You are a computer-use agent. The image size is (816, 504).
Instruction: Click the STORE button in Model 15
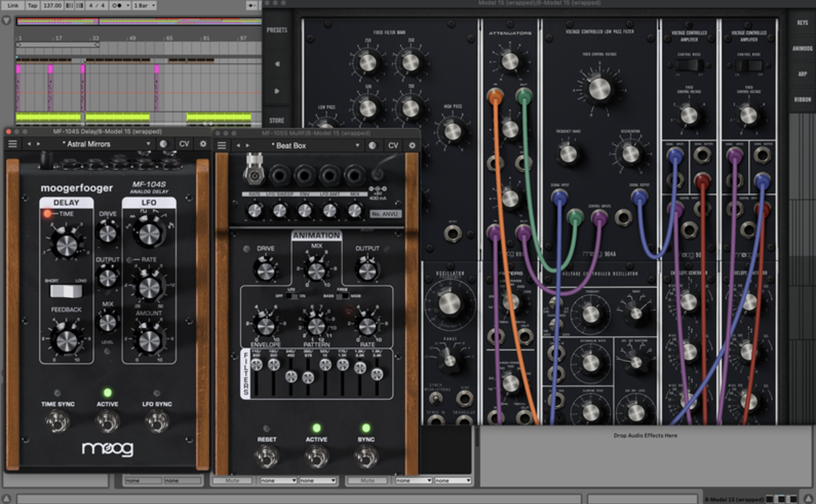277,121
